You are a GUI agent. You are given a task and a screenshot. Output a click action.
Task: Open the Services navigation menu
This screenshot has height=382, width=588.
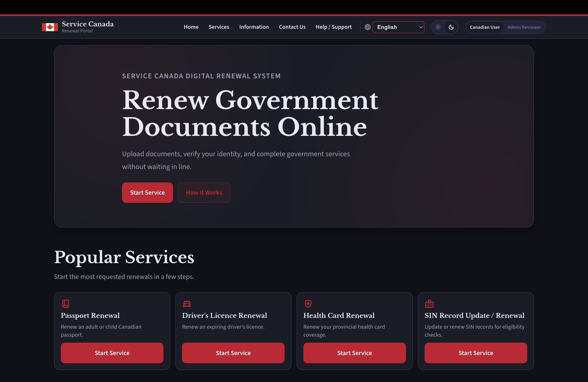coord(219,27)
